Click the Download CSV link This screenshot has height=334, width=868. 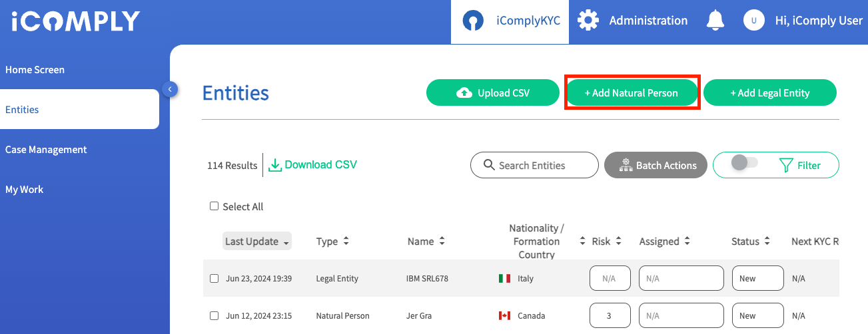click(320, 164)
